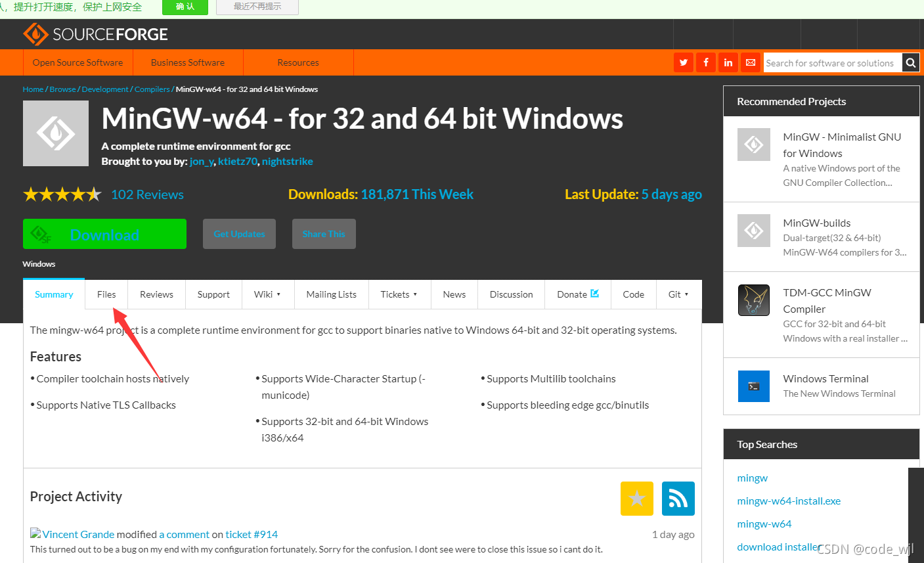This screenshot has height=563, width=924.
Task: Open the blue RSS feed icon
Action: tap(678, 499)
